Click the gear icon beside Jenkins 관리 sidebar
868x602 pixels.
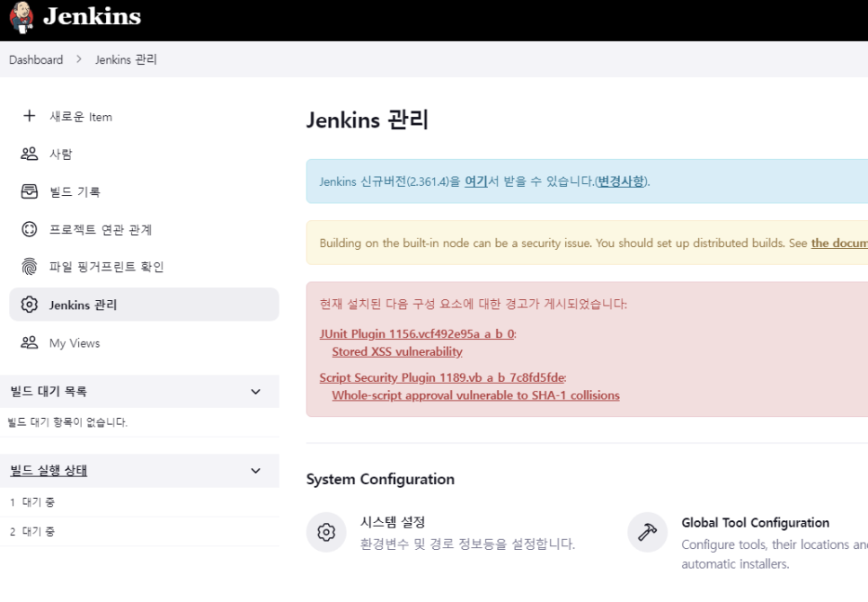point(30,305)
